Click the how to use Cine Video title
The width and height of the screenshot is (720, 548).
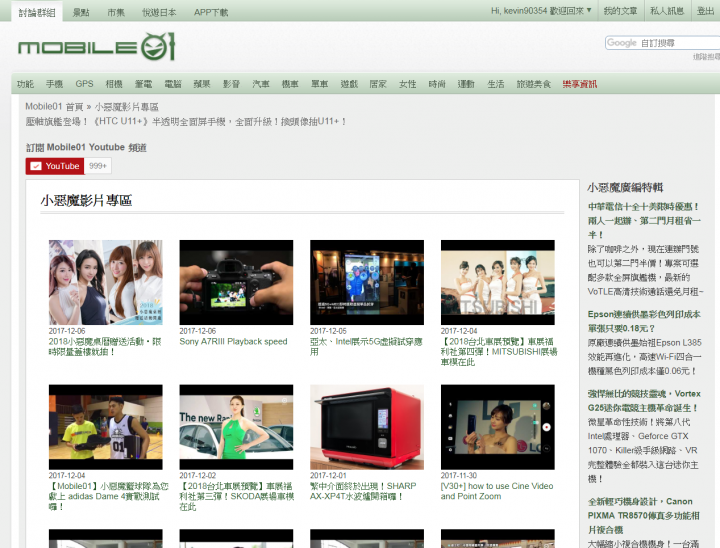[x=497, y=491]
